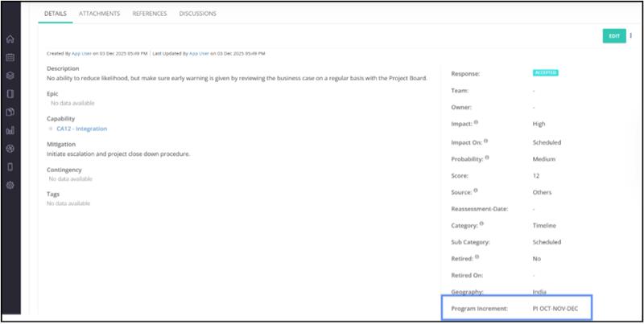This screenshot has width=644, height=324.
Task: Click the Tags heading
Action: (x=53, y=194)
